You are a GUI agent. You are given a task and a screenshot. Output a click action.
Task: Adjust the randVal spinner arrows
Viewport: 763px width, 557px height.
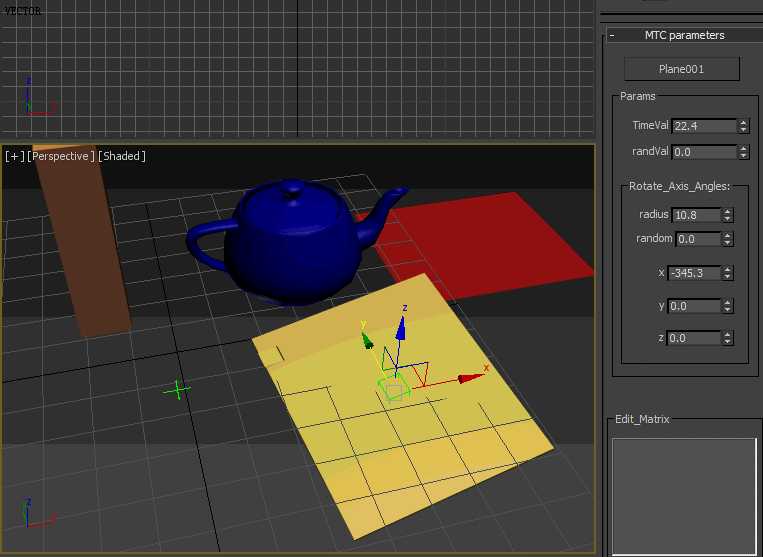[x=743, y=152]
